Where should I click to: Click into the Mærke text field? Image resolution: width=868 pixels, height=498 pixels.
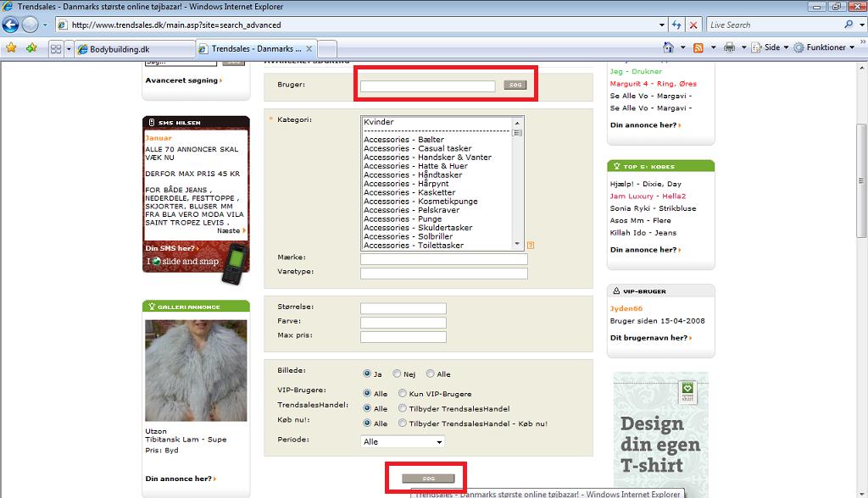[444, 259]
